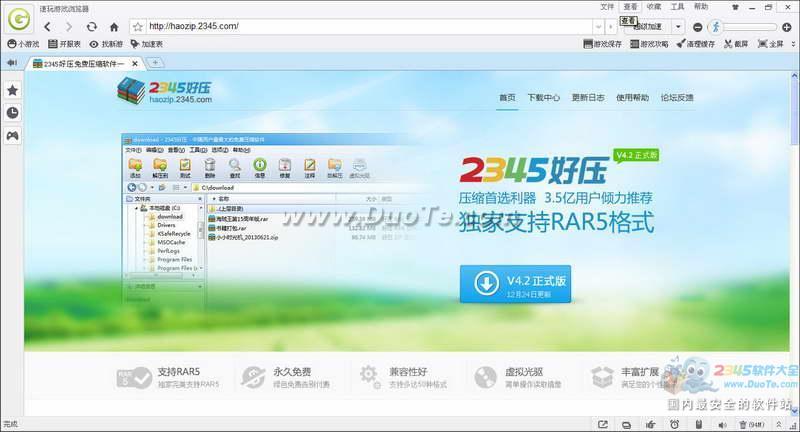Open the 加速表 toolbar item
800x432 pixels.
point(146,44)
